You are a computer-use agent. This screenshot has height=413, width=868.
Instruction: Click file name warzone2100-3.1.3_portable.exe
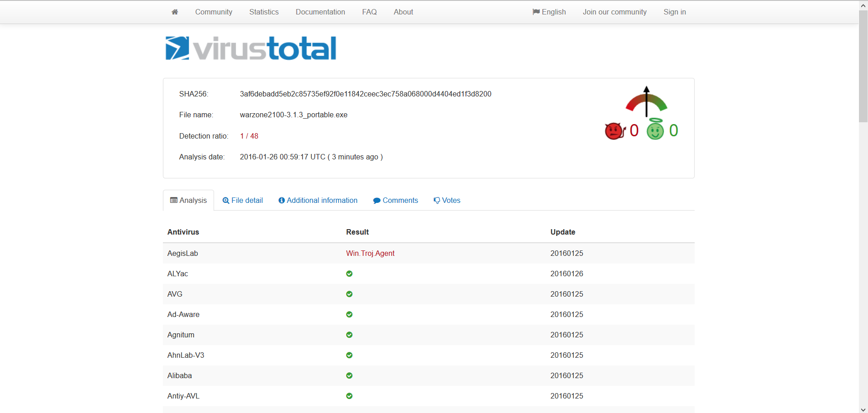(x=294, y=115)
